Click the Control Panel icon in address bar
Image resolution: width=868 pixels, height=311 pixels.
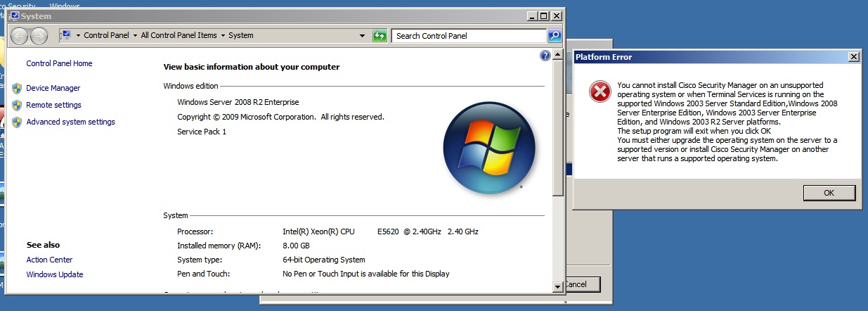[x=65, y=35]
